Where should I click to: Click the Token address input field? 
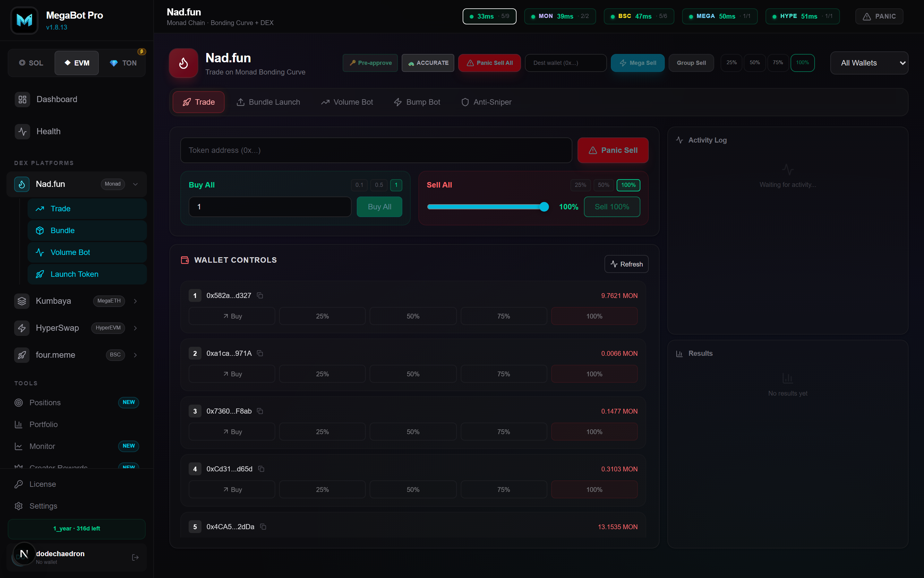[x=376, y=150]
